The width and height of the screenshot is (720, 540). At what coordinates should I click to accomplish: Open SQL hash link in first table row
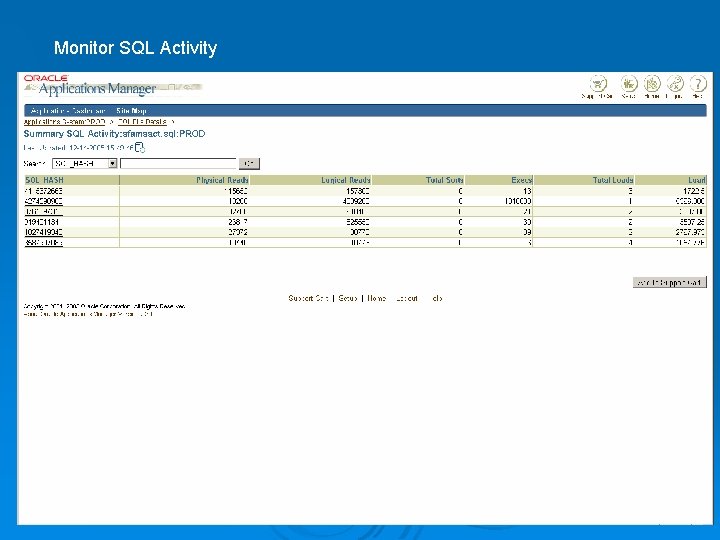pos(43,191)
